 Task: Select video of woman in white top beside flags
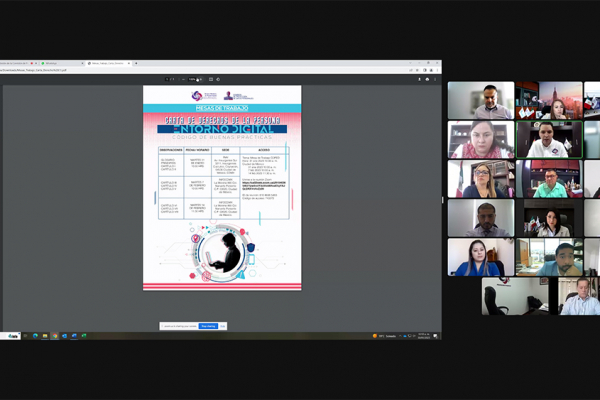pos(549,218)
